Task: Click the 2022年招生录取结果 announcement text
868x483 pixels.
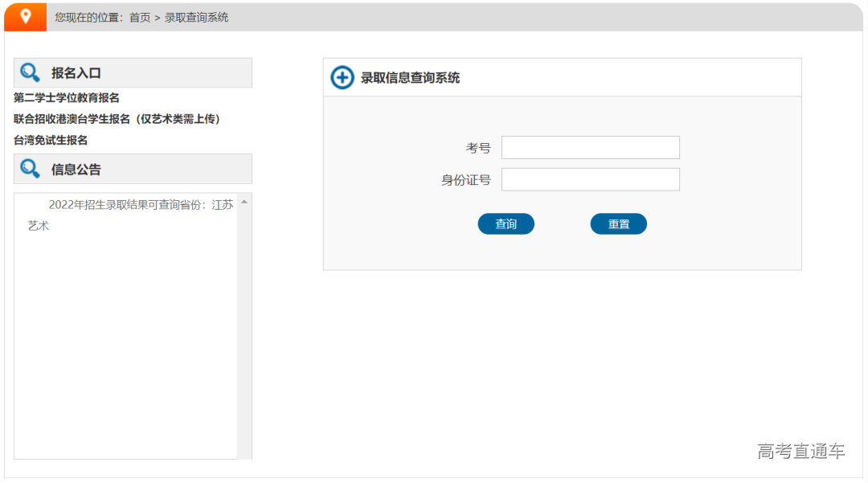Action: (129, 205)
